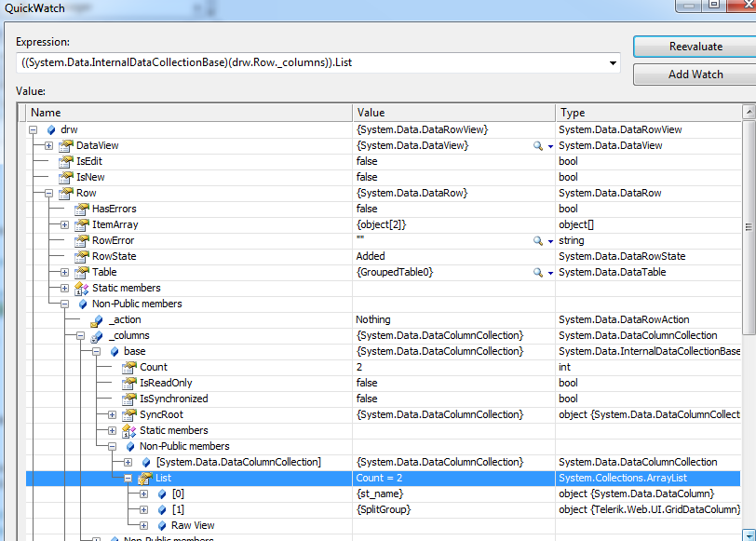The image size is (756, 541).
Task: Click the Static members icon under Row
Action: pos(81,288)
